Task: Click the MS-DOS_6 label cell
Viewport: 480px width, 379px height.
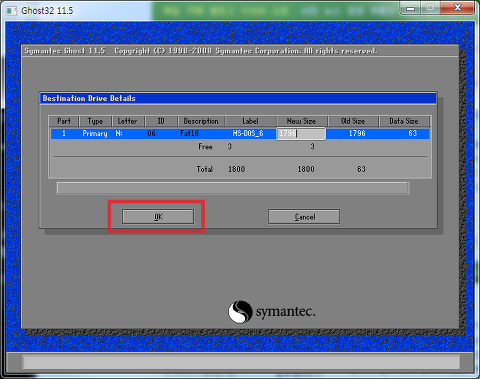Action: (x=248, y=133)
